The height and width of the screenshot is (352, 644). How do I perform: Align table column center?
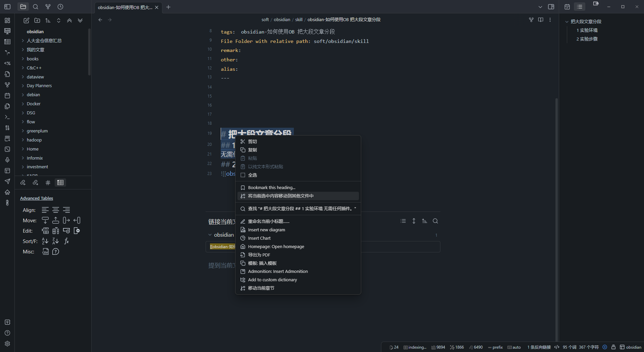point(56,210)
